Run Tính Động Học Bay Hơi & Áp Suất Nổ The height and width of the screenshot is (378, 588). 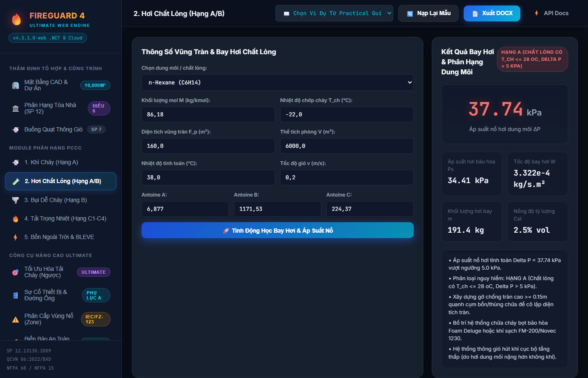278,230
